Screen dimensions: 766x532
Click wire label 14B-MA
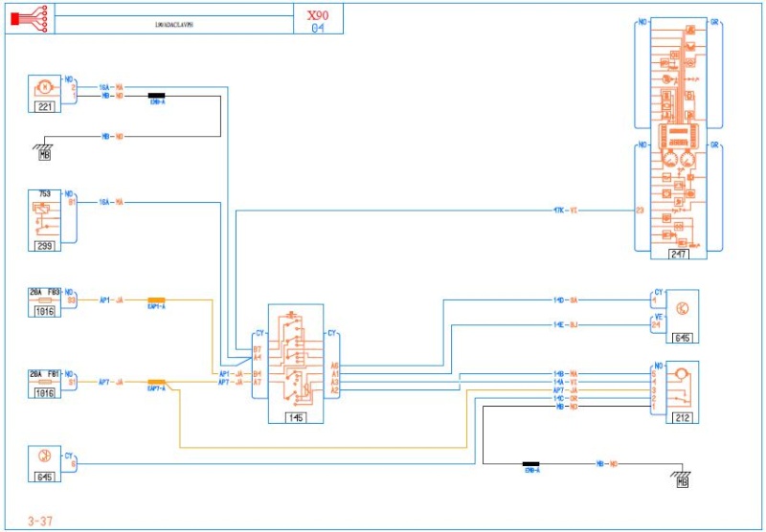coord(565,374)
